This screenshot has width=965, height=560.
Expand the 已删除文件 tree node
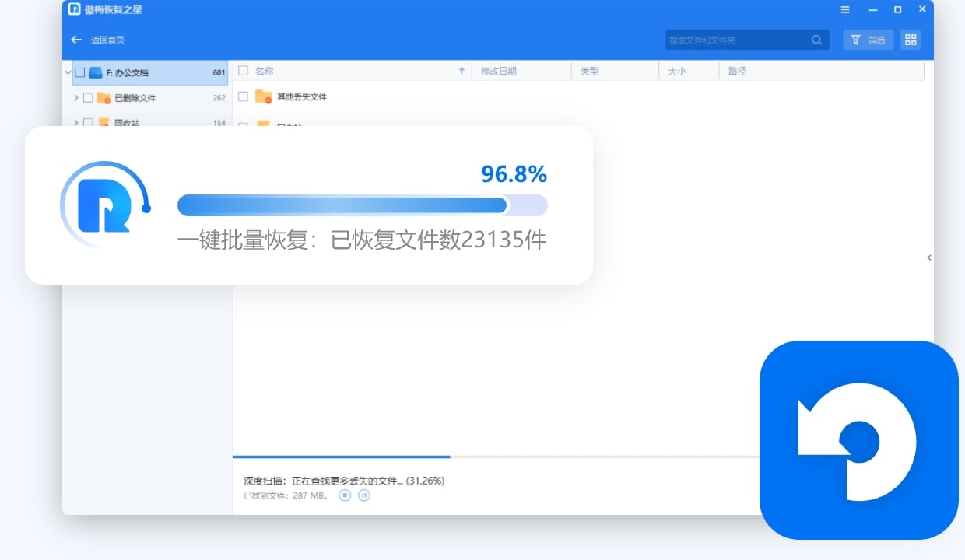[76, 98]
